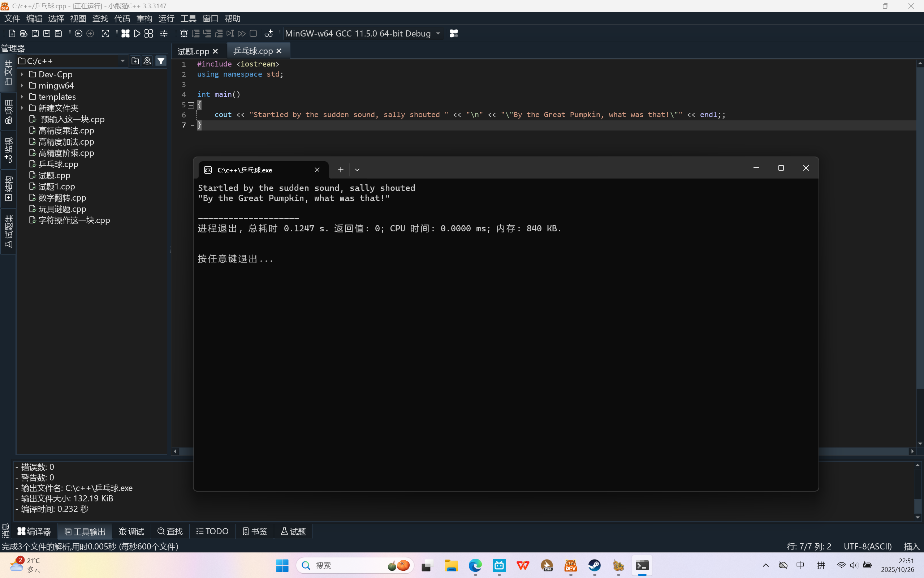Collapse the code fold at line 5
Viewport: 924px width, 578px height.
[191, 105]
